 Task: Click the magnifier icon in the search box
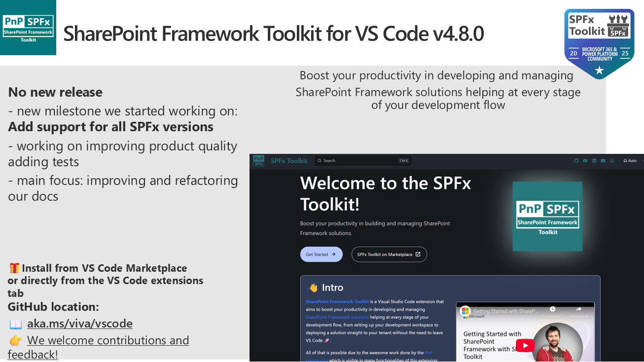[320, 161]
